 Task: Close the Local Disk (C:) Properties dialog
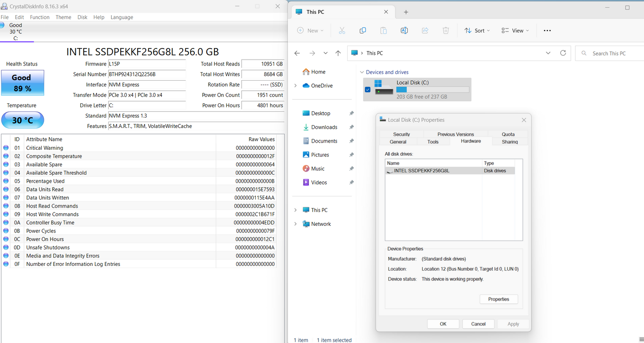pyautogui.click(x=524, y=120)
